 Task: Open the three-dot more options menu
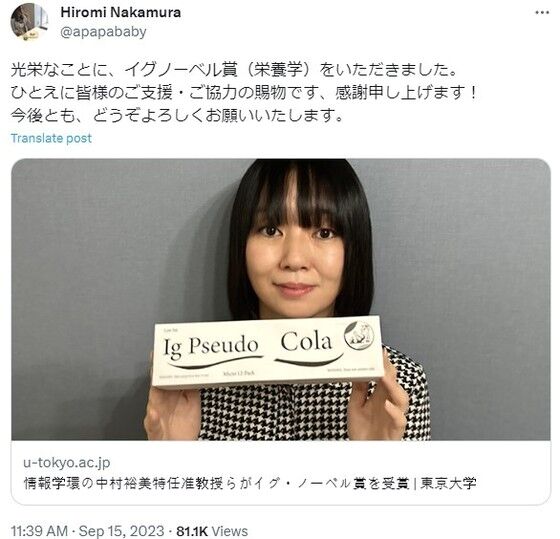point(542,12)
